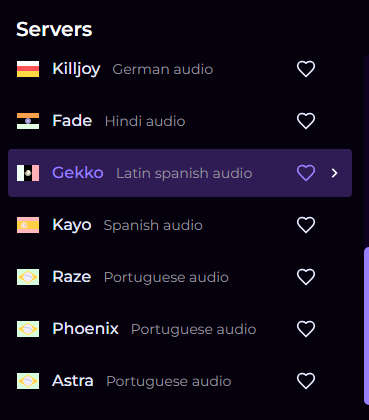
Task: Click the Mexico flag icon beside Gekko
Action: (28, 173)
